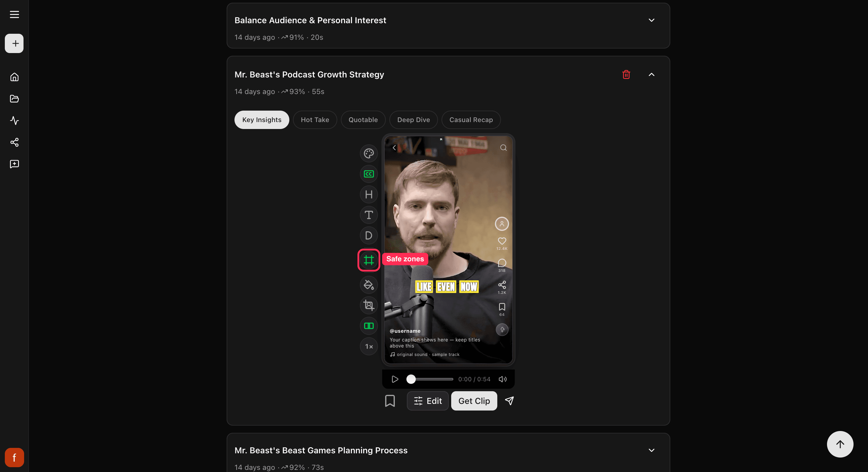The image size is (868, 472).
Task: Toggle the split layout tool
Action: (x=369, y=326)
